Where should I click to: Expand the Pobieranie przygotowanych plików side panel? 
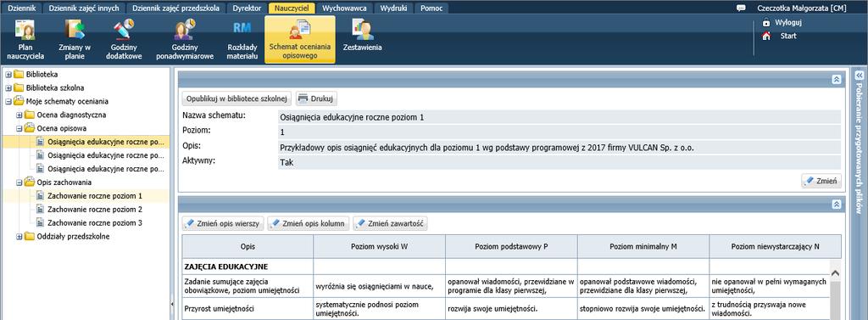(x=860, y=75)
